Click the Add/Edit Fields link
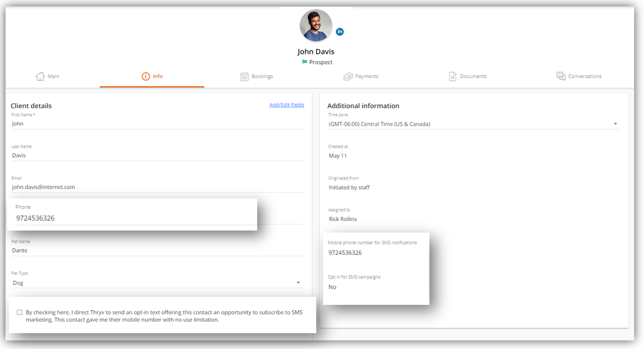644x349 pixels. 286,105
